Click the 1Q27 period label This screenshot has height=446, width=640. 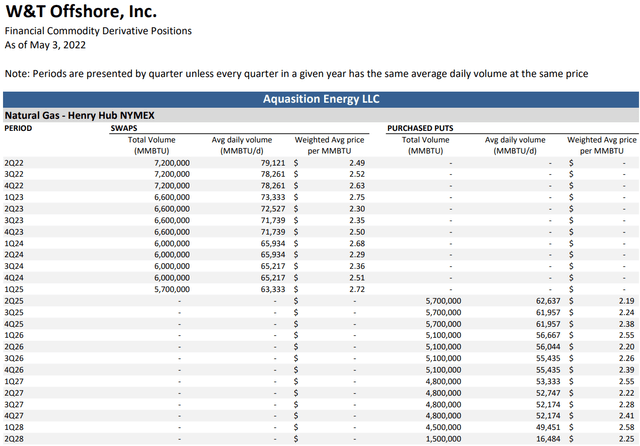coord(14,381)
